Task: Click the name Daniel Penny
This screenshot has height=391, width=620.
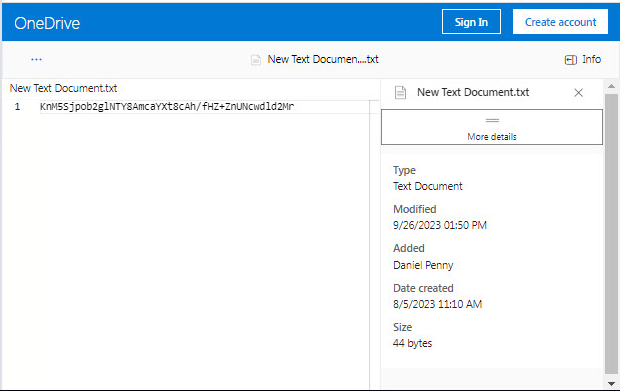Action: pyautogui.click(x=423, y=265)
